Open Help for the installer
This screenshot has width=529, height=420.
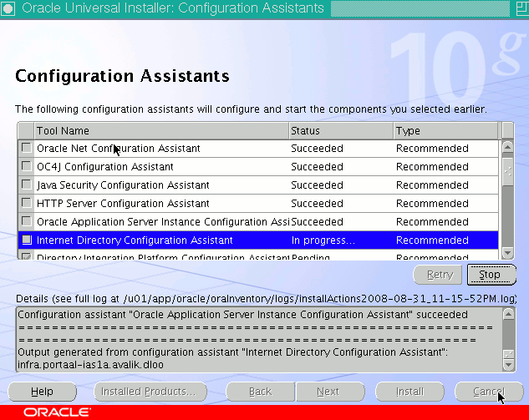point(42,392)
